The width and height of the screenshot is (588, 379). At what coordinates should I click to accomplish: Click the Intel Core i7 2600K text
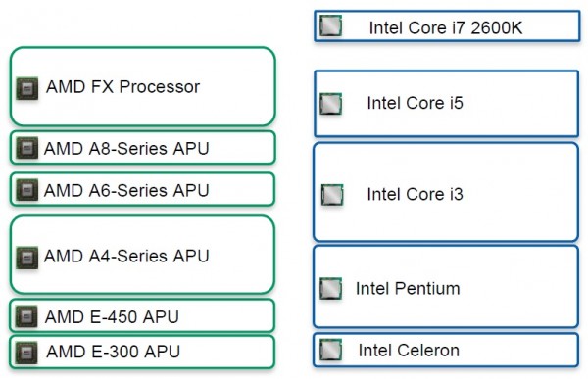pyautogui.click(x=446, y=27)
